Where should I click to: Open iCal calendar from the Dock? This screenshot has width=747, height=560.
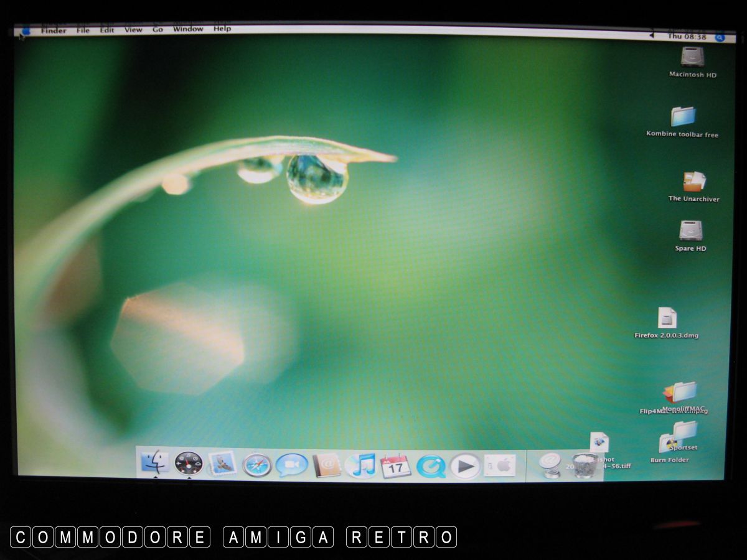tap(395, 466)
